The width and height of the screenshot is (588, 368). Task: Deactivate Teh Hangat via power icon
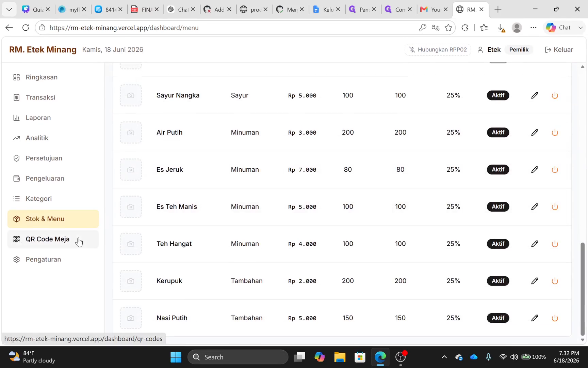tap(555, 244)
